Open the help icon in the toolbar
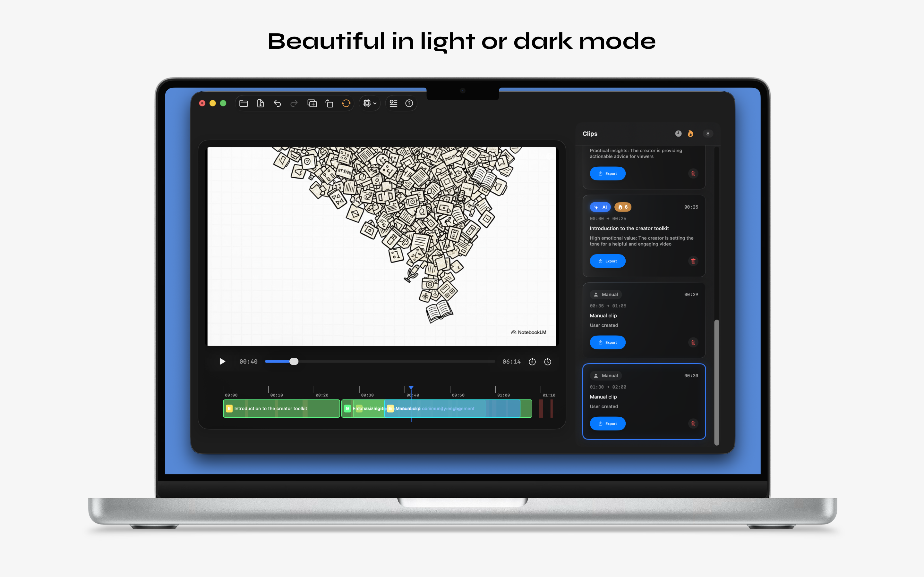This screenshot has height=577, width=924. [x=409, y=104]
